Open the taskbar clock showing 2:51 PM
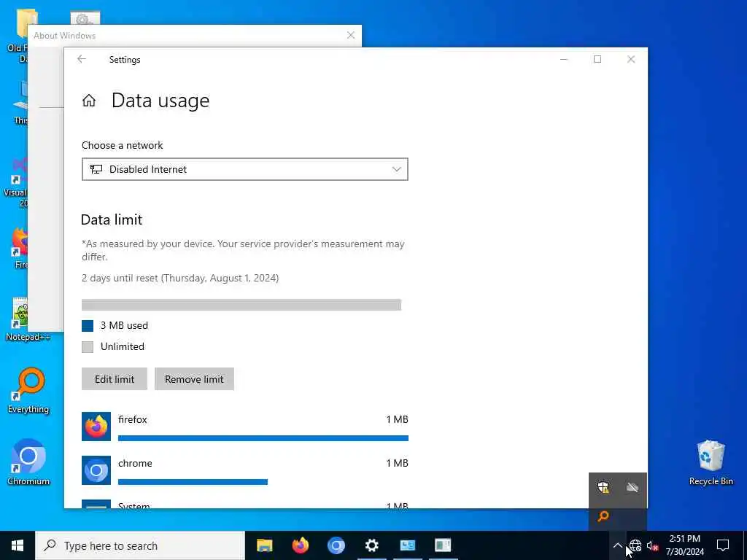The image size is (747, 560). pos(684,545)
